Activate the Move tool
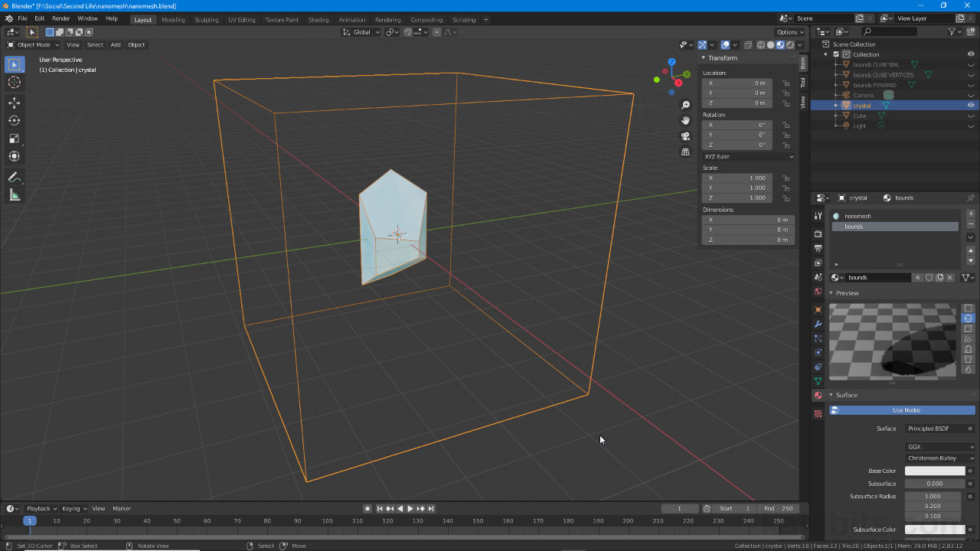Image resolution: width=980 pixels, height=551 pixels. [x=14, y=103]
